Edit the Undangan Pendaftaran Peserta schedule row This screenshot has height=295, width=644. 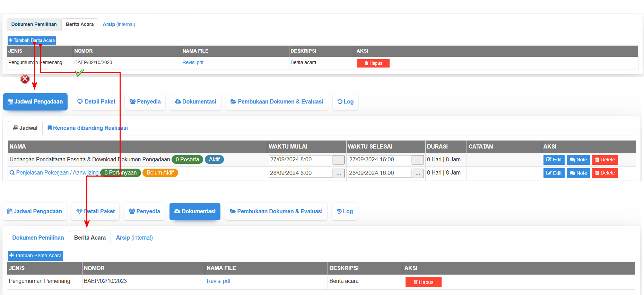(x=554, y=160)
